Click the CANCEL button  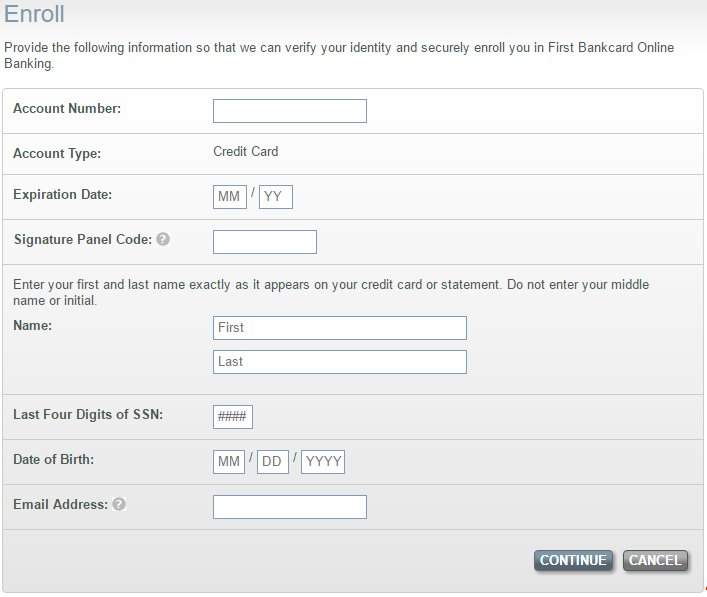655,560
